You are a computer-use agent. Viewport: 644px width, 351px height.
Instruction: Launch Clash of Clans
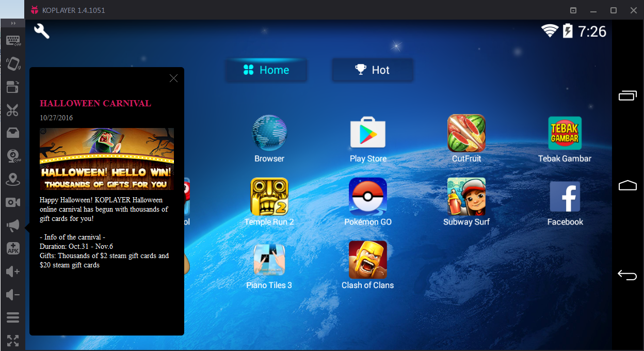[368, 265]
